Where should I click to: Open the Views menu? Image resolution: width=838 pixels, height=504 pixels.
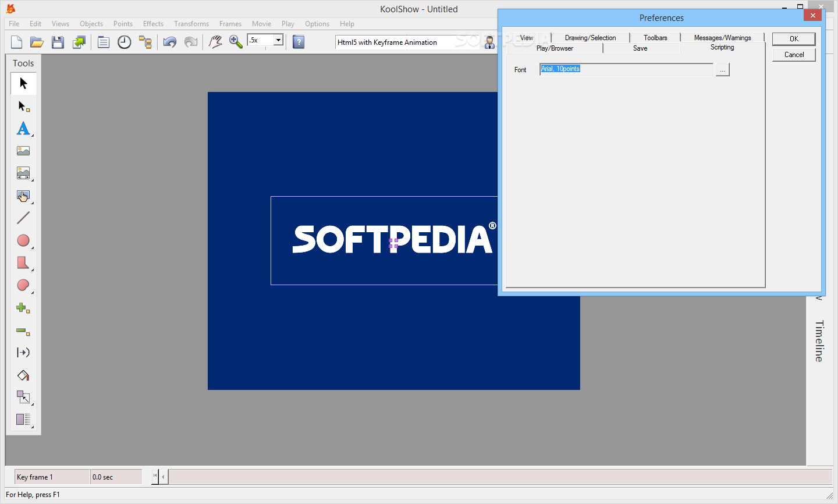click(61, 24)
